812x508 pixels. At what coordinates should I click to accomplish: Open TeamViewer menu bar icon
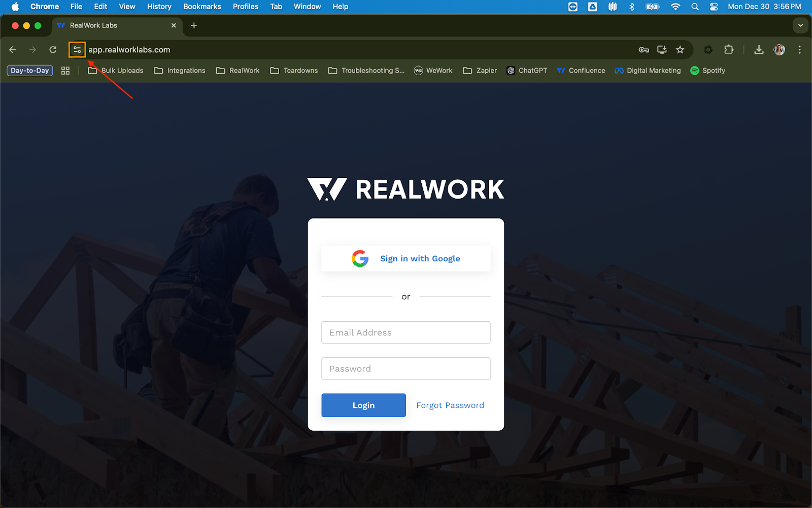573,7
